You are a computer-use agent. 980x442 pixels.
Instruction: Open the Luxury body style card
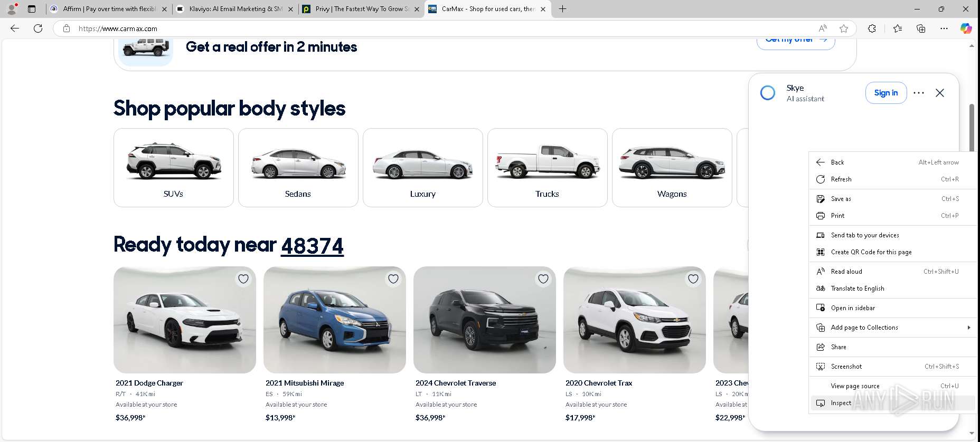(x=423, y=168)
